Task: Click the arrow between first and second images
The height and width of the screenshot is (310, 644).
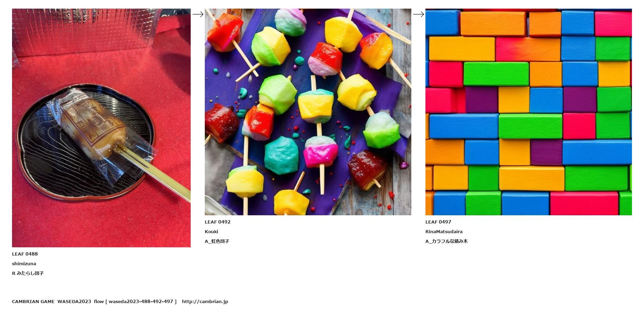Action: pos(198,14)
